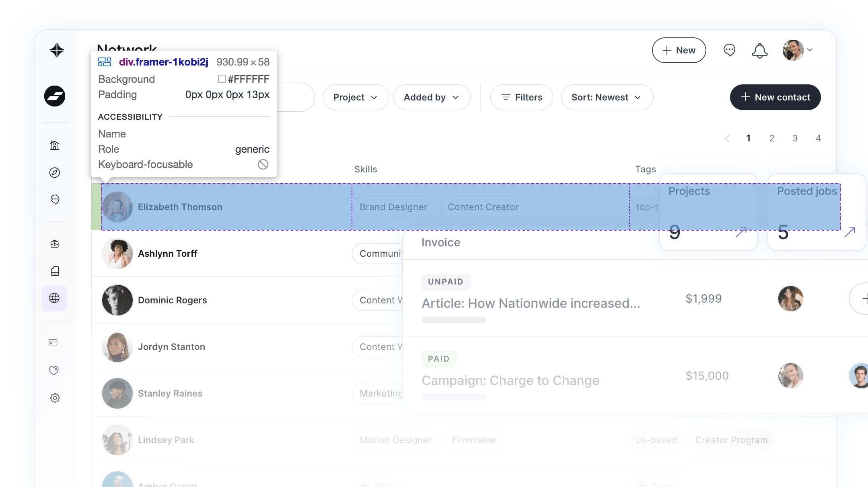The width and height of the screenshot is (868, 487).
Task: Click the Tags column header
Action: coord(646,169)
